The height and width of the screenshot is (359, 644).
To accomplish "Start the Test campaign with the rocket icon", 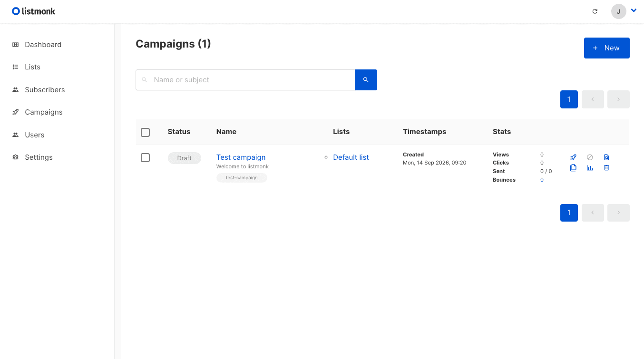I will point(573,157).
